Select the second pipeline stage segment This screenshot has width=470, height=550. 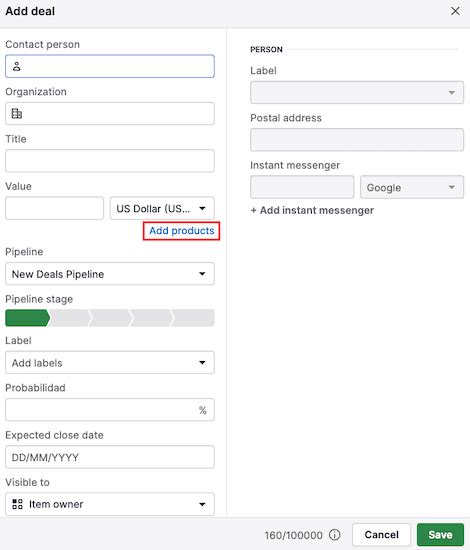[x=70, y=318]
